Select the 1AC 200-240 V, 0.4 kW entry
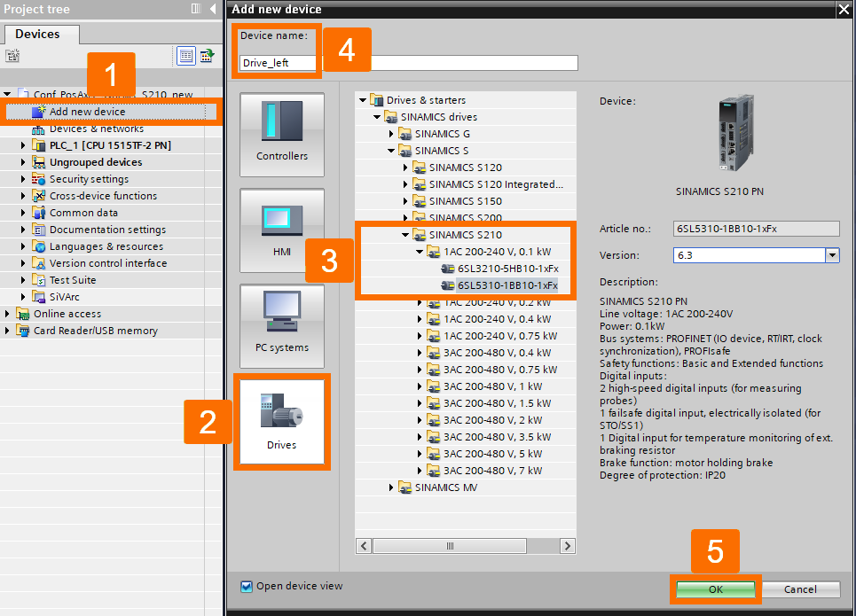856x616 pixels. pyautogui.click(x=497, y=319)
